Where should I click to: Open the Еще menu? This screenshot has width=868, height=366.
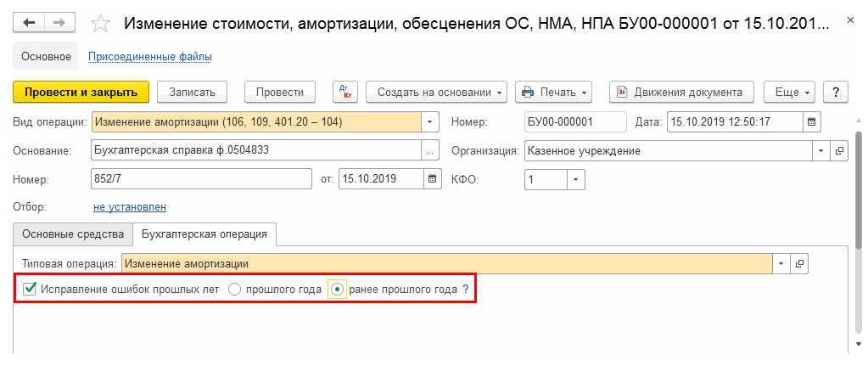[790, 93]
